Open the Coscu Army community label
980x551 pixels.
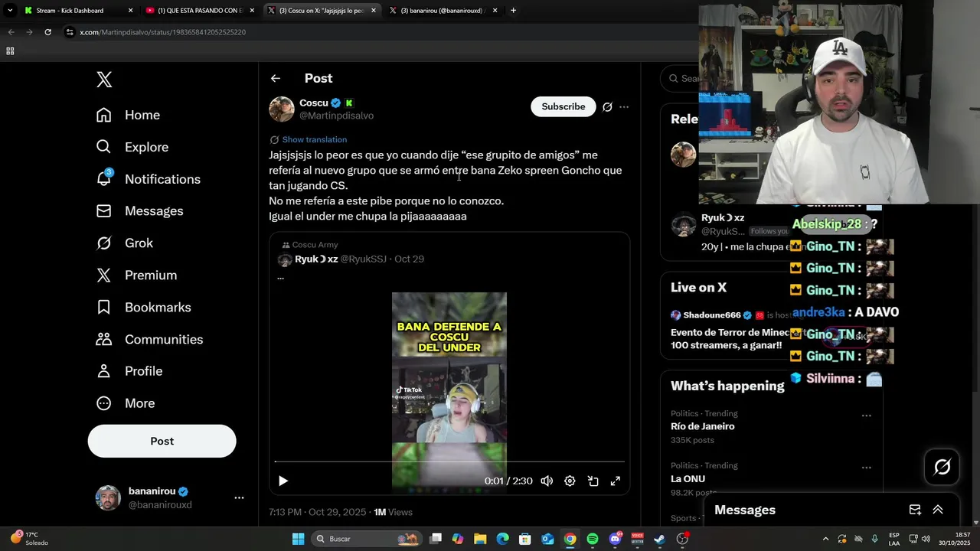[310, 245]
